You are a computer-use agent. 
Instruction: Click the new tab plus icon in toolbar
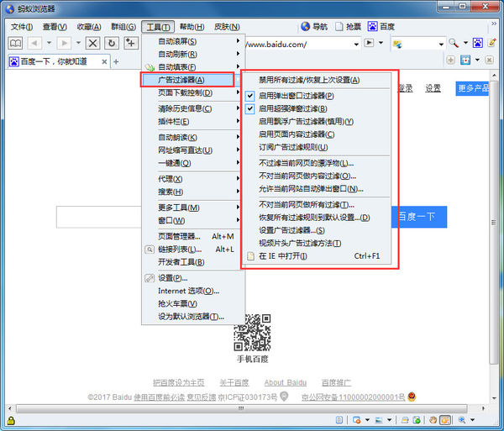(x=130, y=43)
